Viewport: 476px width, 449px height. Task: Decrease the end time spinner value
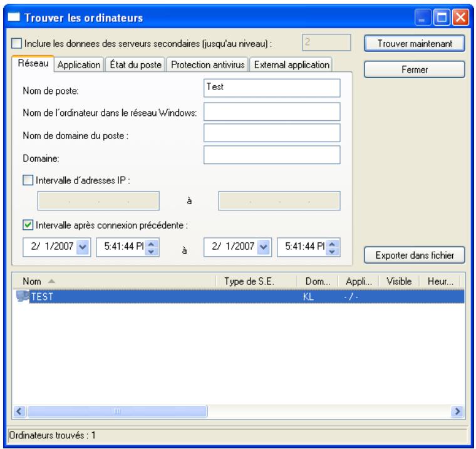332,251
